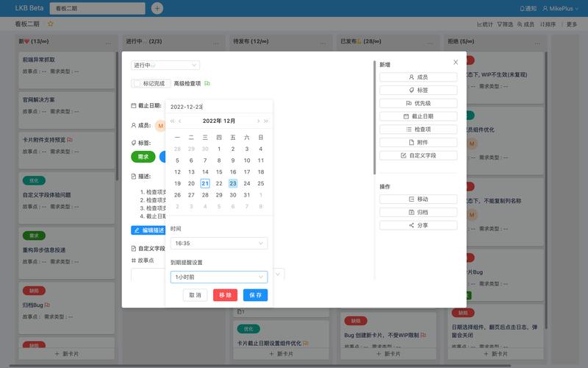This screenshot has width=588, height=368.
Task: Click 新卡片 in the 待发布 column
Action: [282, 354]
